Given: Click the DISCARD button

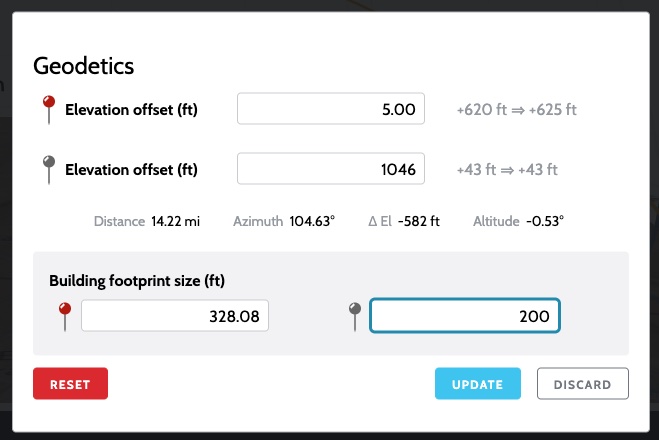Looking at the screenshot, I should tap(582, 384).
